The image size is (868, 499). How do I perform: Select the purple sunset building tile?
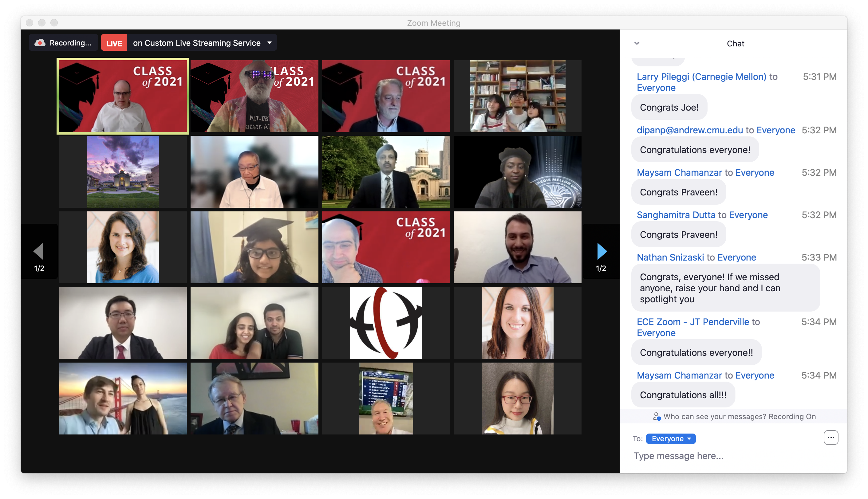[123, 172]
